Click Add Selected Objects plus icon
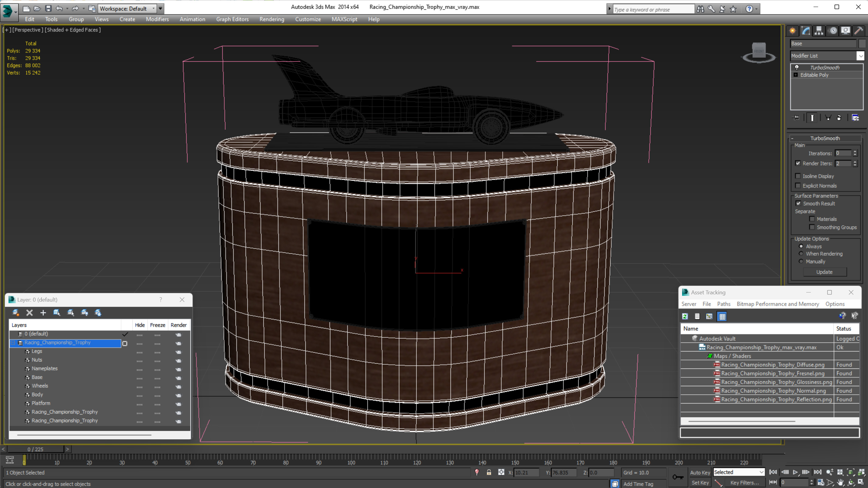The width and height of the screenshot is (868, 488). (43, 313)
